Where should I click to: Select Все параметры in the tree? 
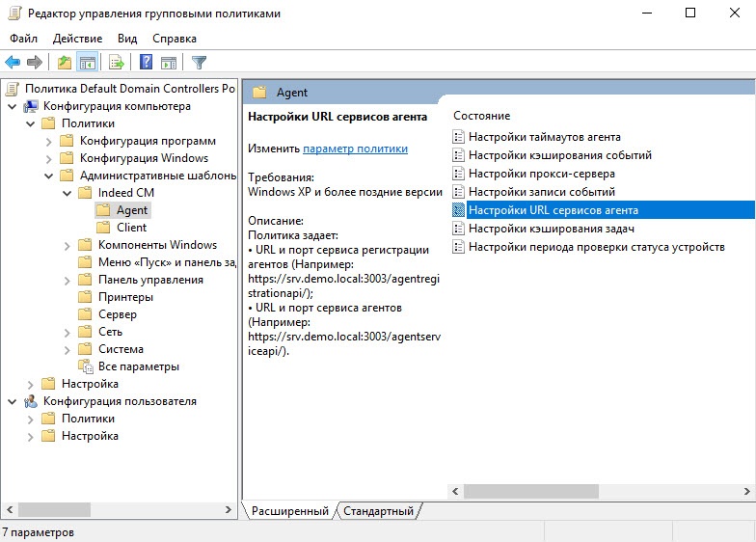[x=138, y=366]
